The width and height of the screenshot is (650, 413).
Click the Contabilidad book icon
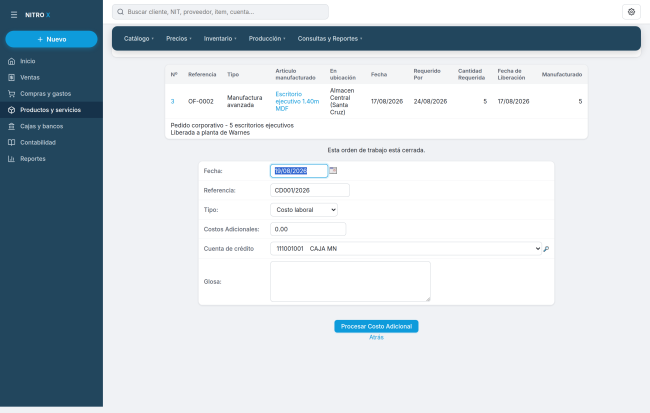(12, 143)
